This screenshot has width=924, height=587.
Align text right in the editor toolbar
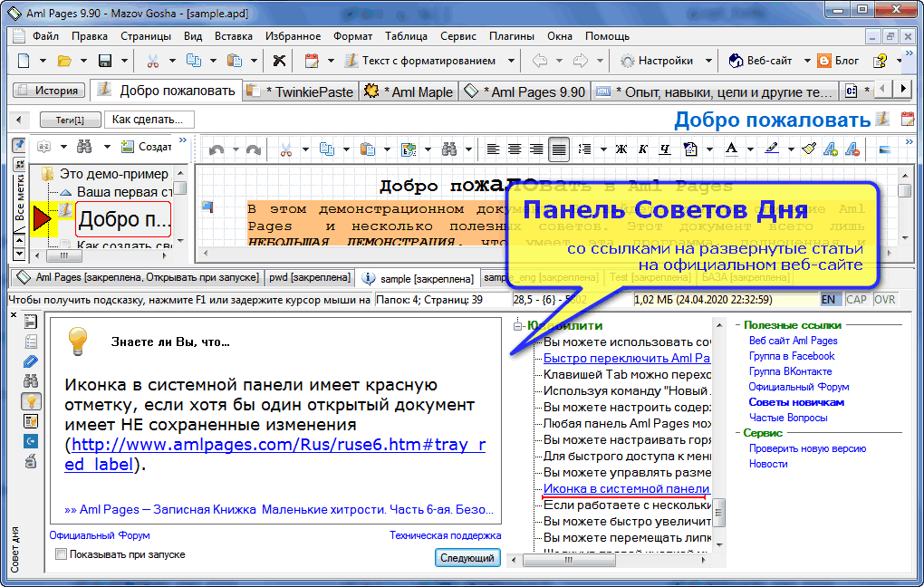(x=536, y=149)
